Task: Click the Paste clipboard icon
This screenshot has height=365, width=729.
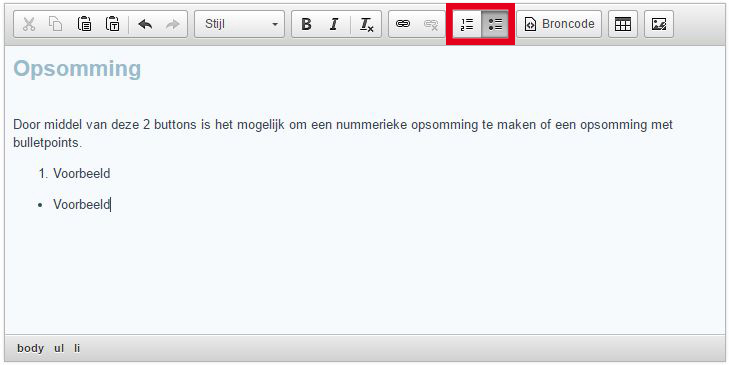Action: click(84, 24)
